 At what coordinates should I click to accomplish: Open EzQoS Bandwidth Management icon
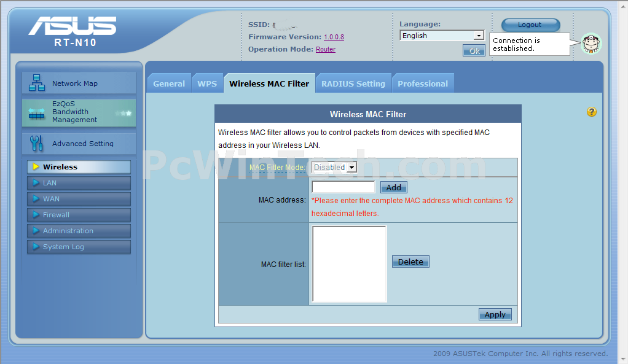tap(36, 112)
